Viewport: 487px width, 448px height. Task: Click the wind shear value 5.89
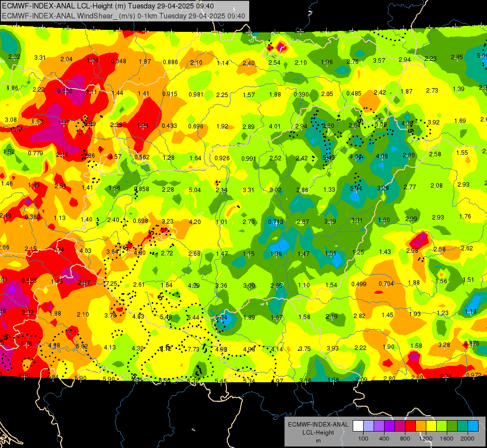coord(90,124)
